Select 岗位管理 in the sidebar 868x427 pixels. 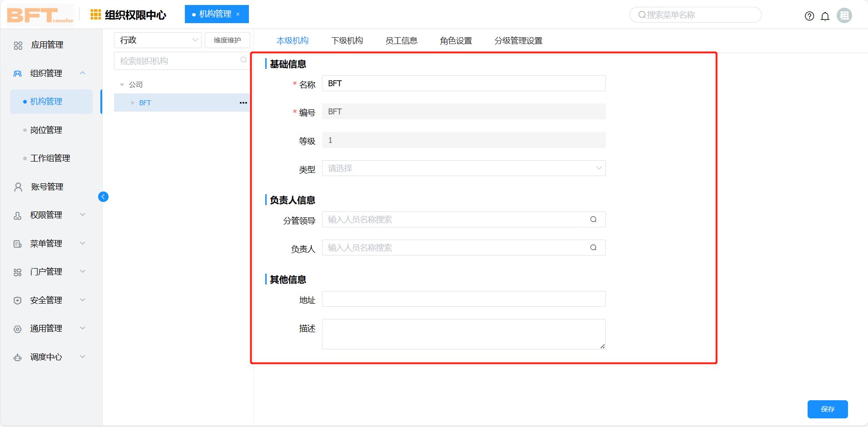[46, 130]
